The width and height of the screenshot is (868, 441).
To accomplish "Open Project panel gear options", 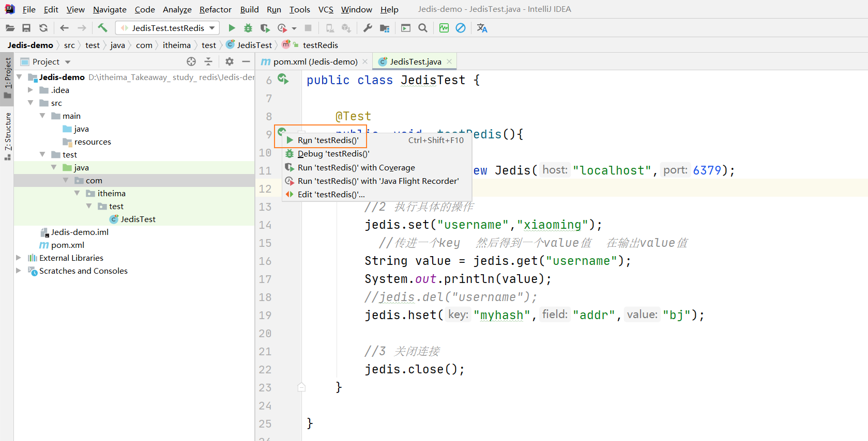I will click(x=230, y=61).
